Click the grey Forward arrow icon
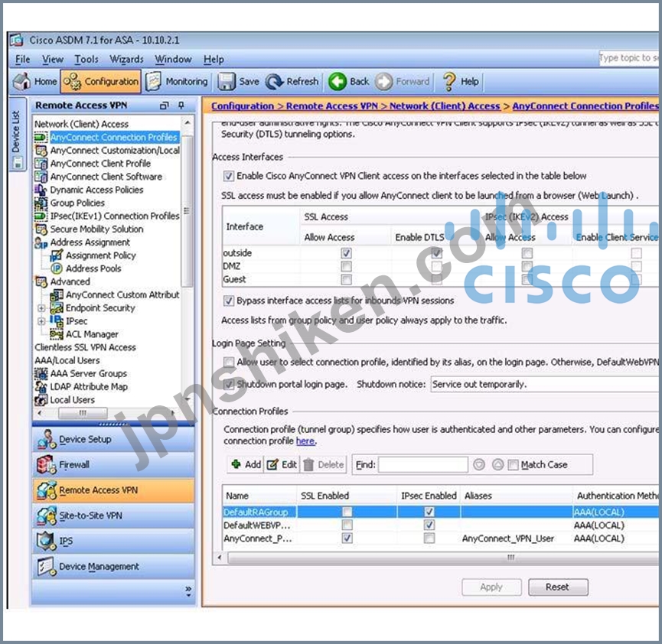Image resolution: width=662 pixels, height=644 pixels. click(383, 81)
